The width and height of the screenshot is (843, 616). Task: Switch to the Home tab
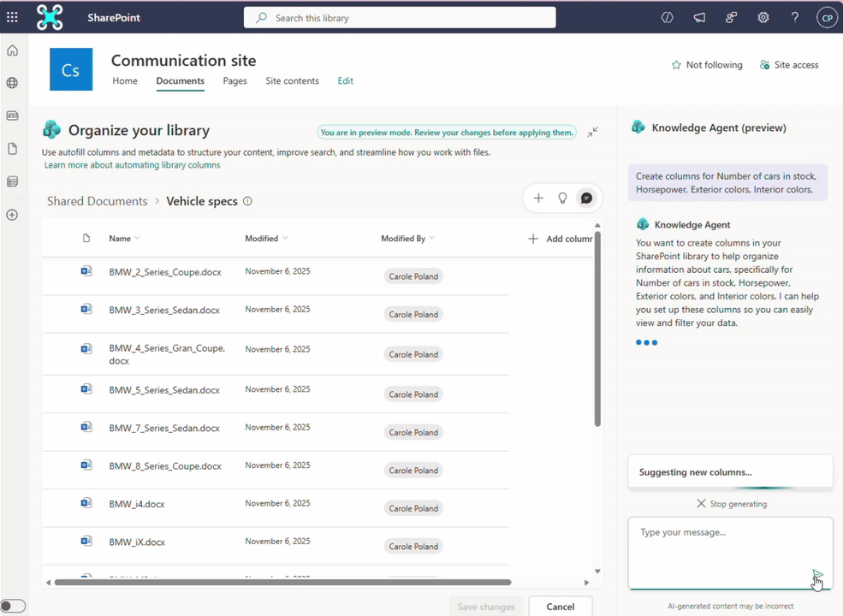125,80
